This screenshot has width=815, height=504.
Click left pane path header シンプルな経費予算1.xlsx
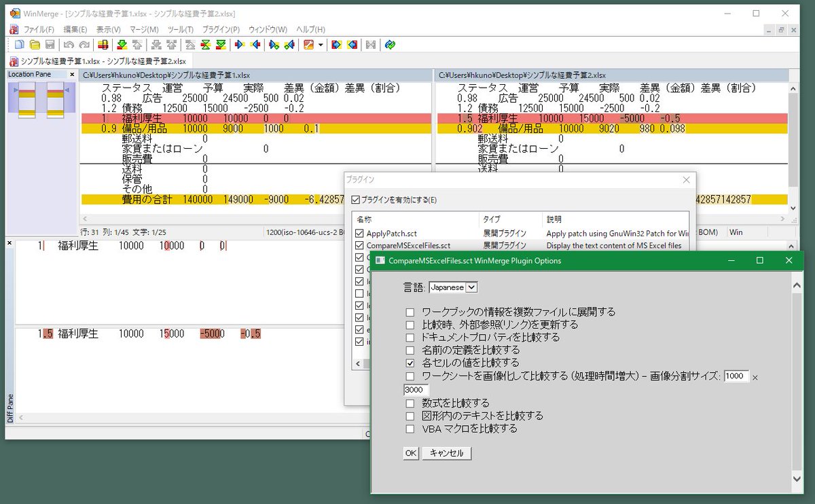pos(255,75)
